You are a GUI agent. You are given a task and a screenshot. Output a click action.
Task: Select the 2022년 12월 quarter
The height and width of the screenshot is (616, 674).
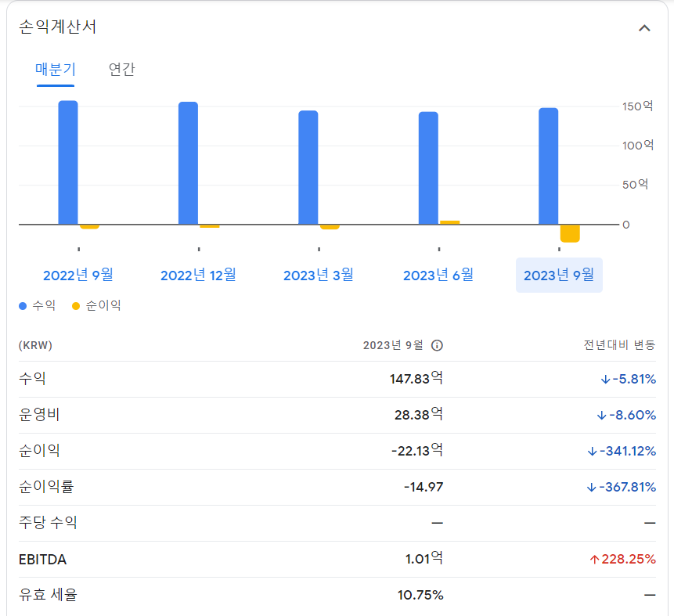[198, 275]
